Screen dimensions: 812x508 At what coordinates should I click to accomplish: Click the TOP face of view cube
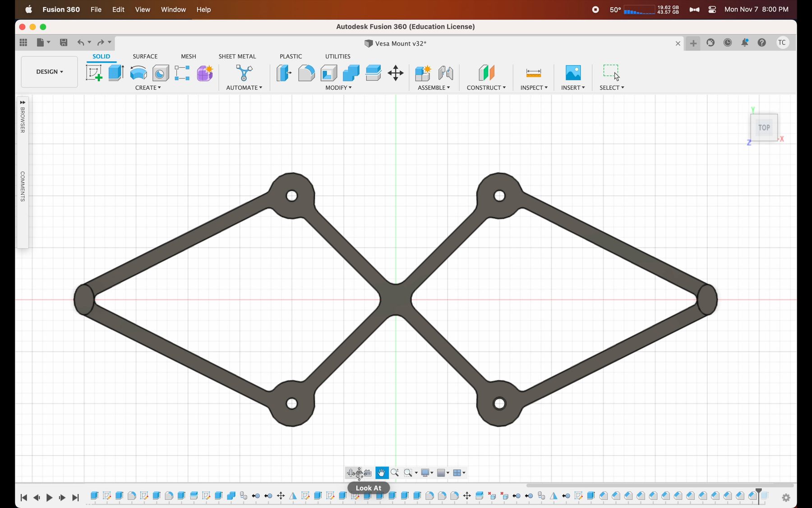pos(764,128)
